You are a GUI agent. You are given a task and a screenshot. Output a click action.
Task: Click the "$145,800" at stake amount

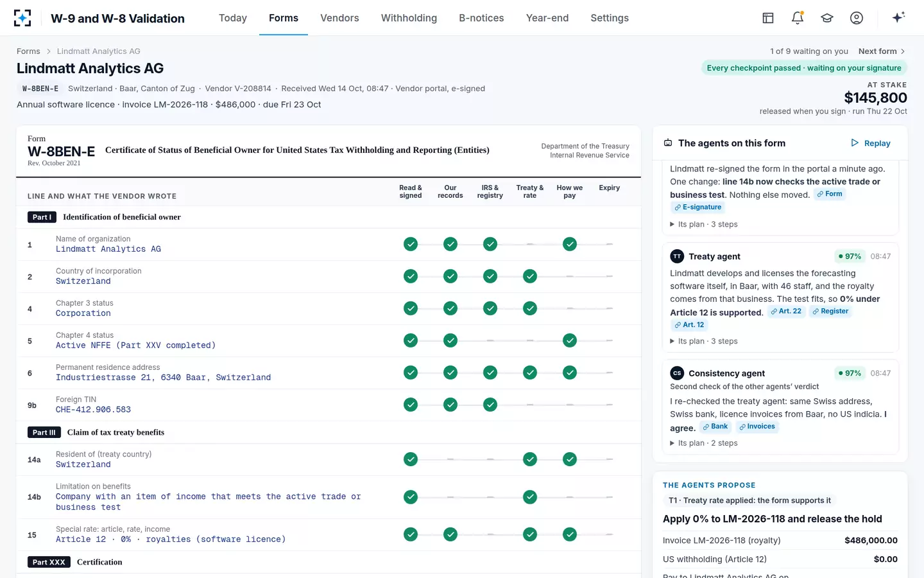click(875, 98)
